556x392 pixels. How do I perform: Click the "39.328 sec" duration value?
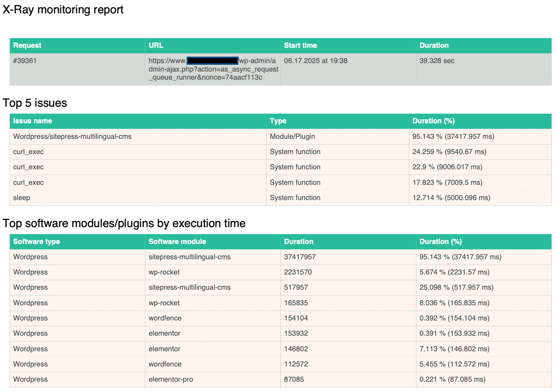click(x=437, y=61)
